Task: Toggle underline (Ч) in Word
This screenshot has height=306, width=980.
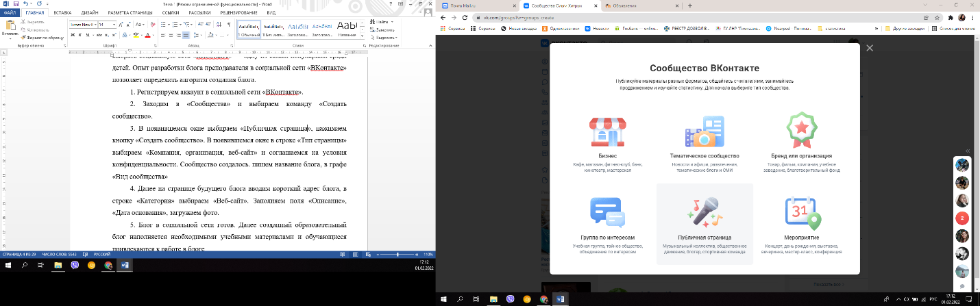Action: click(x=88, y=35)
